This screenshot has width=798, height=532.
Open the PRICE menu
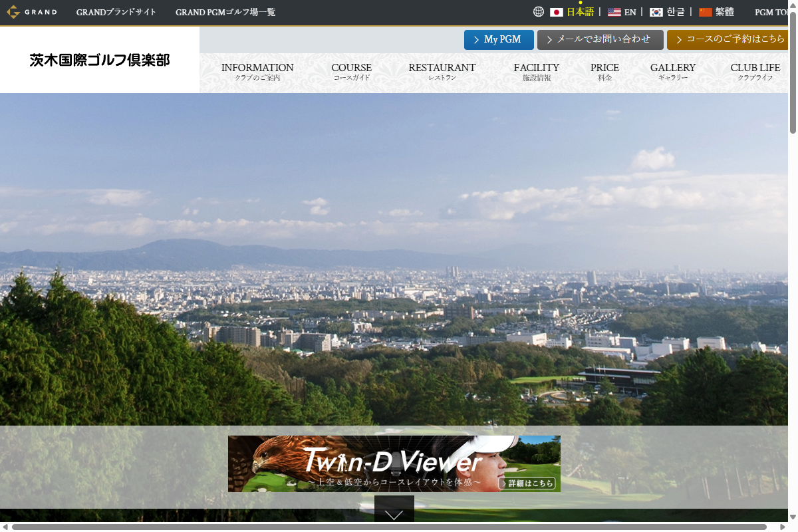[x=604, y=72]
